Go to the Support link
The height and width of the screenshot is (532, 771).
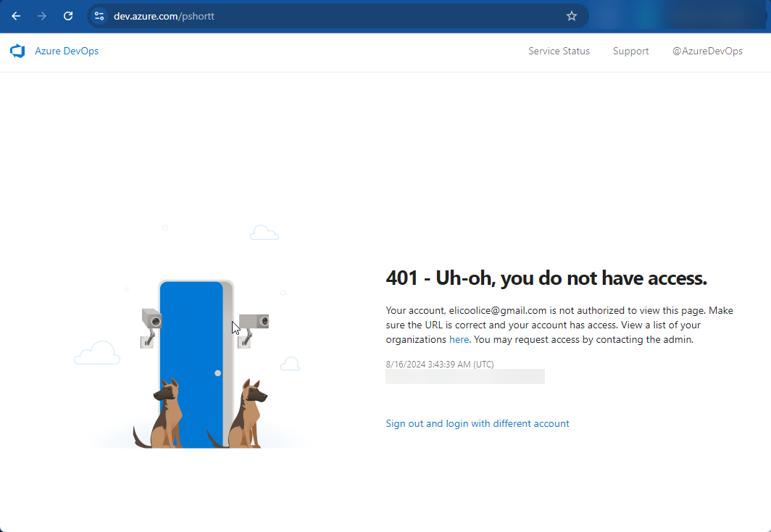(630, 51)
